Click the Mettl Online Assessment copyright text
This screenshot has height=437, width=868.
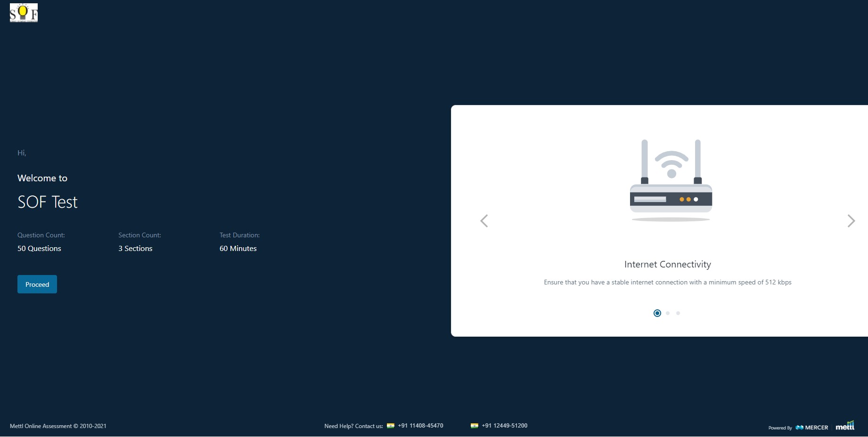pos(58,426)
